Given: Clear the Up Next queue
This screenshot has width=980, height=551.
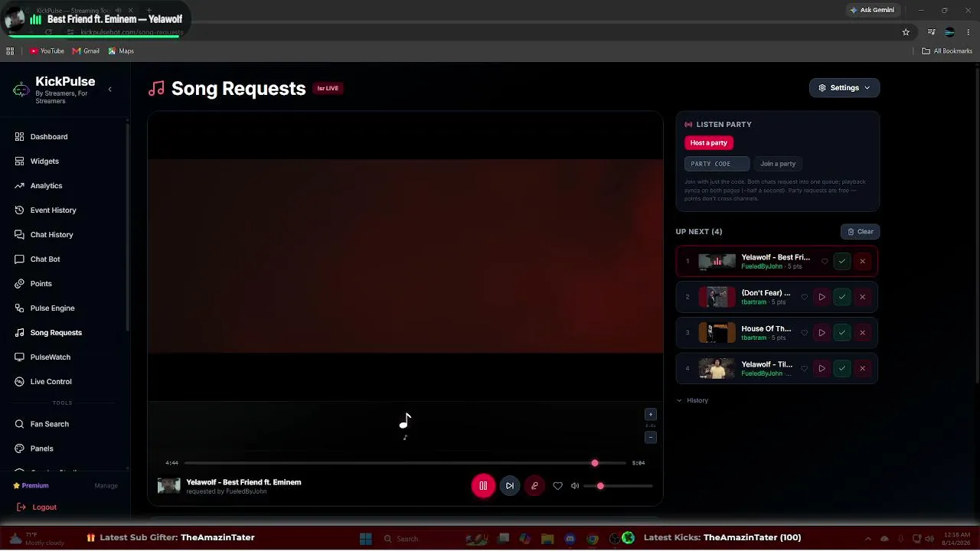Looking at the screenshot, I should pos(860,232).
